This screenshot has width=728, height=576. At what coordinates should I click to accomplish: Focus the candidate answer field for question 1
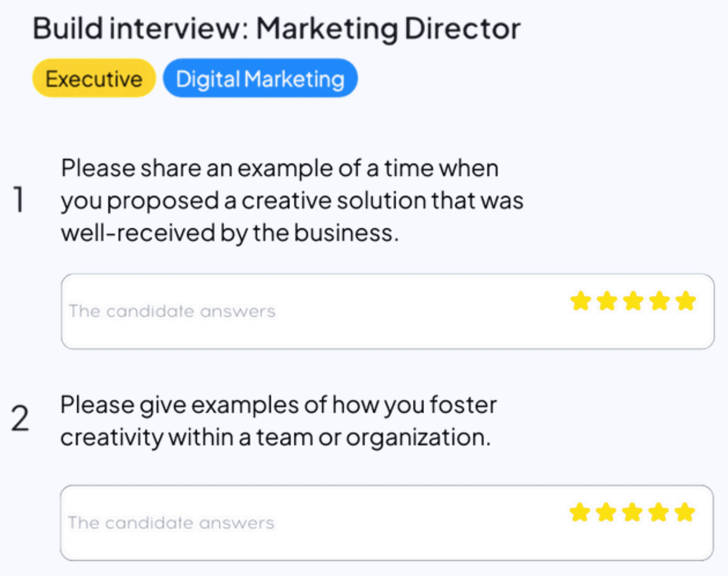tap(172, 311)
